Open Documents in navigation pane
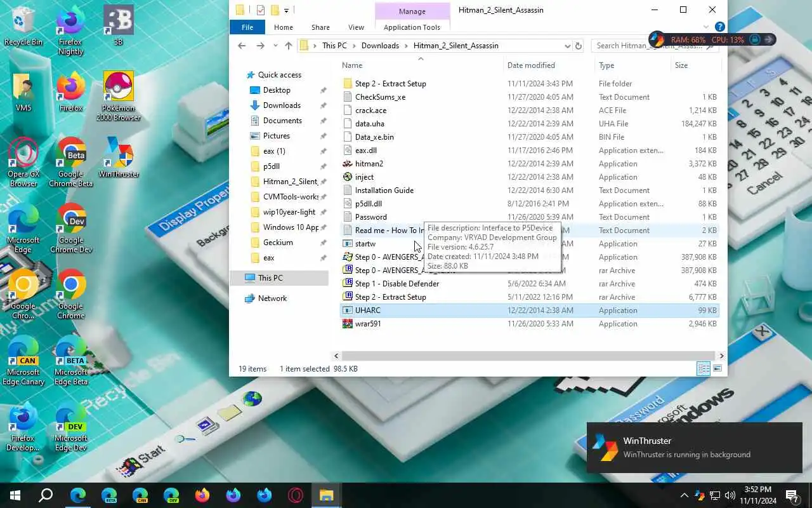This screenshot has height=508, width=812. coord(282,121)
